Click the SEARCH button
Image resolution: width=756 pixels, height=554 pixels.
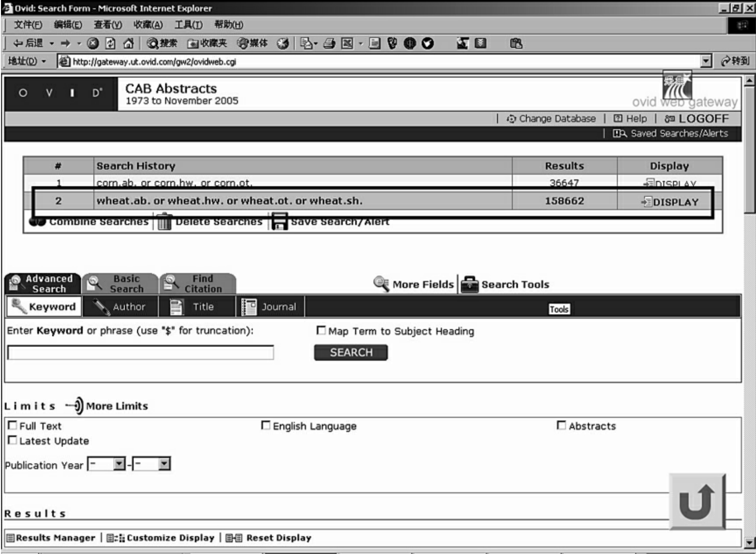click(351, 352)
